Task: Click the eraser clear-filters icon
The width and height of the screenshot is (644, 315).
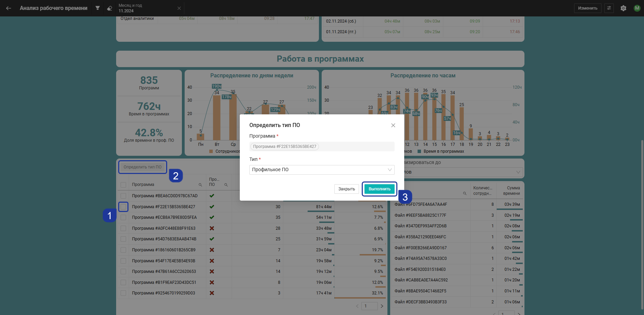Action: (110, 8)
